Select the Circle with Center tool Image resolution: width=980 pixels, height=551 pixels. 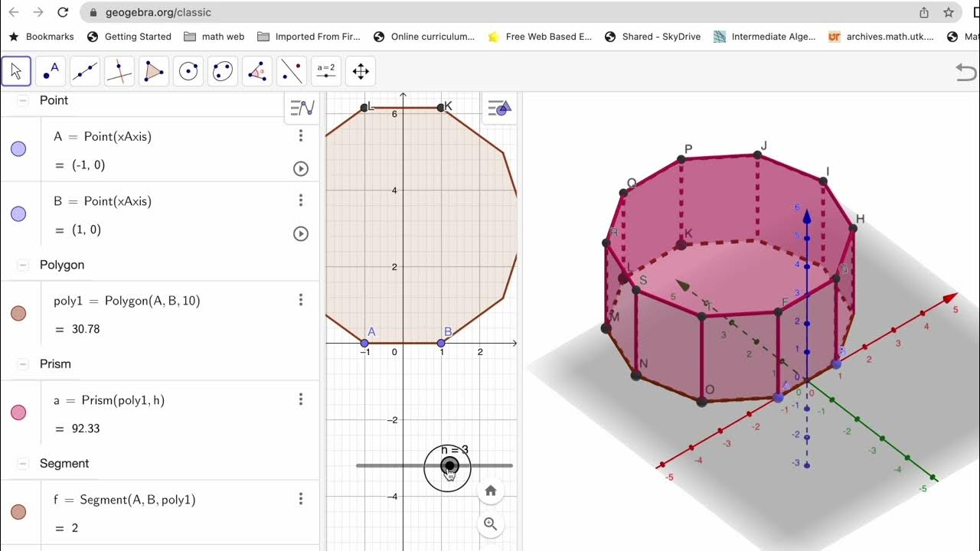(188, 71)
